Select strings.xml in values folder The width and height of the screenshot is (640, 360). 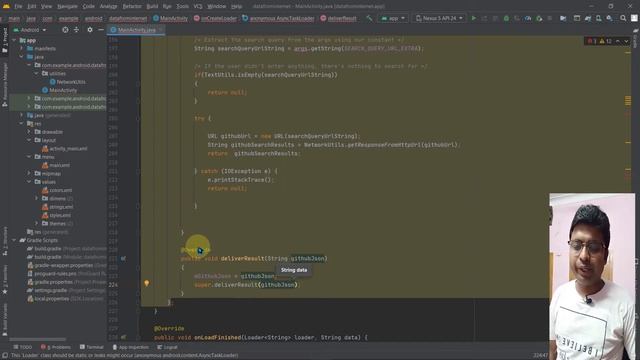point(58,207)
